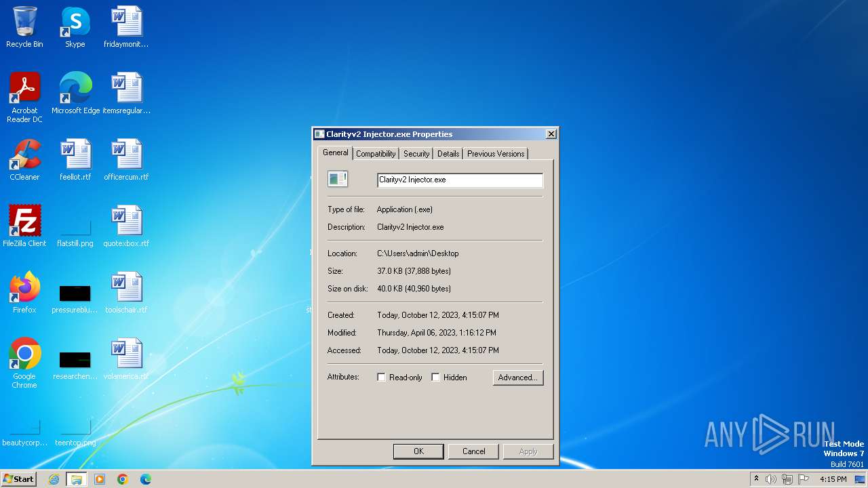The width and height of the screenshot is (868, 488).
Task: Select officercum.rtf file icon
Action: [x=126, y=159]
